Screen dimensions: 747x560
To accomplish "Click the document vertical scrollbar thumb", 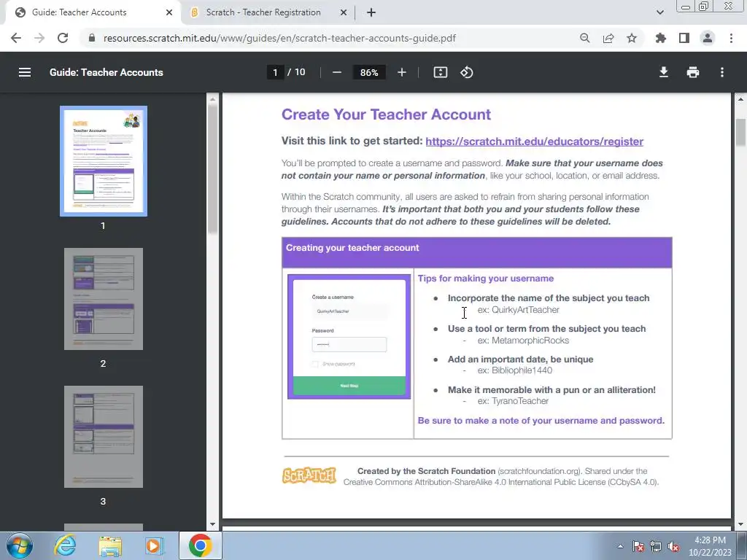I will (x=740, y=133).
